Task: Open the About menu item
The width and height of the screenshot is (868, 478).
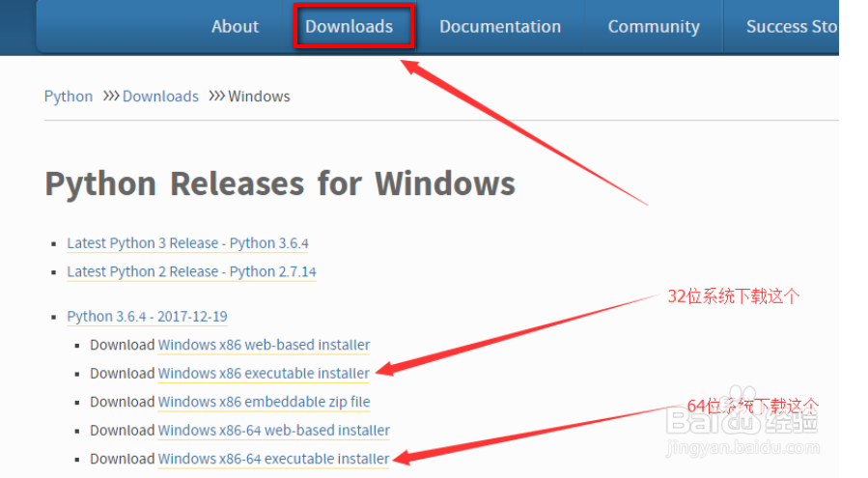Action: 235,26
